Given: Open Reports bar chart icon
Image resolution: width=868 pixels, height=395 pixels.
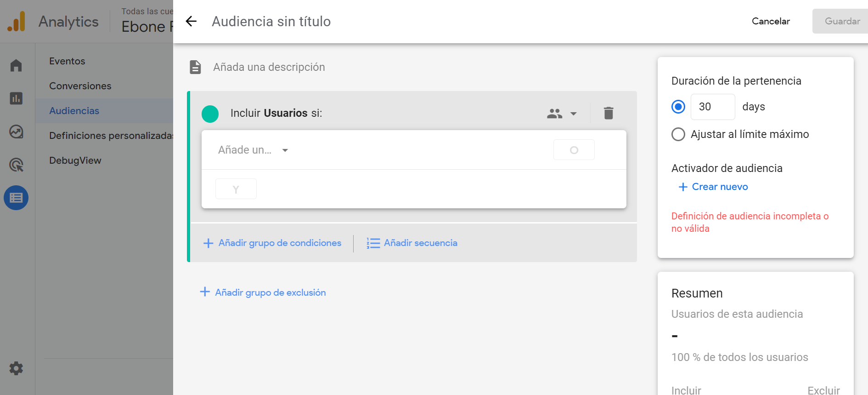Looking at the screenshot, I should coord(16,98).
